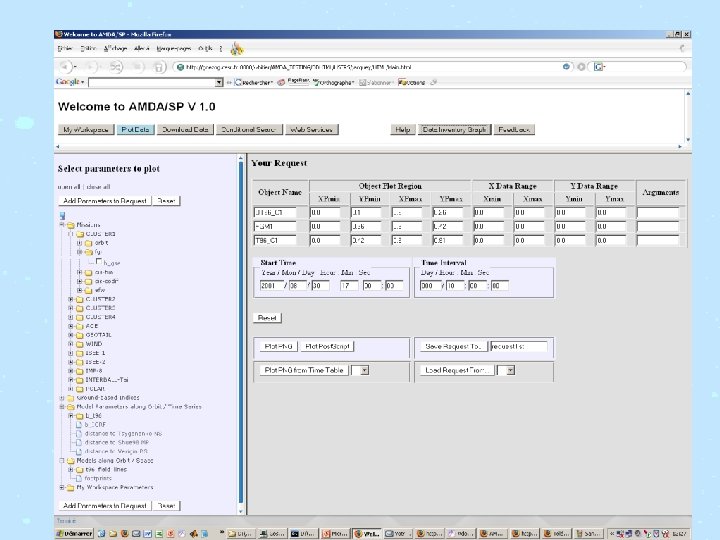Open the My Workspace tab
Viewport: 720px width, 540px height.
click(x=85, y=130)
